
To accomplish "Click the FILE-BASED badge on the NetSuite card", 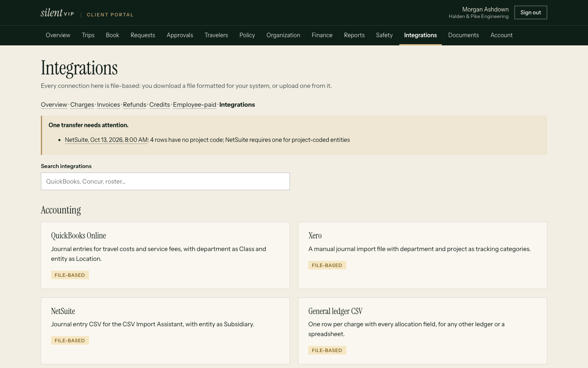I will 70,341.
